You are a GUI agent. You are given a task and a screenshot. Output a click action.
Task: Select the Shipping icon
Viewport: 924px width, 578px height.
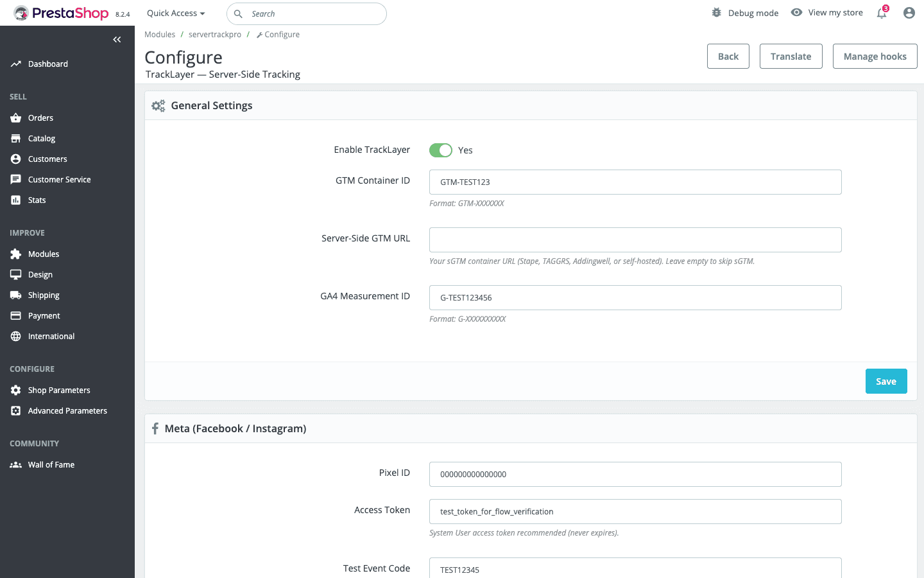click(15, 295)
